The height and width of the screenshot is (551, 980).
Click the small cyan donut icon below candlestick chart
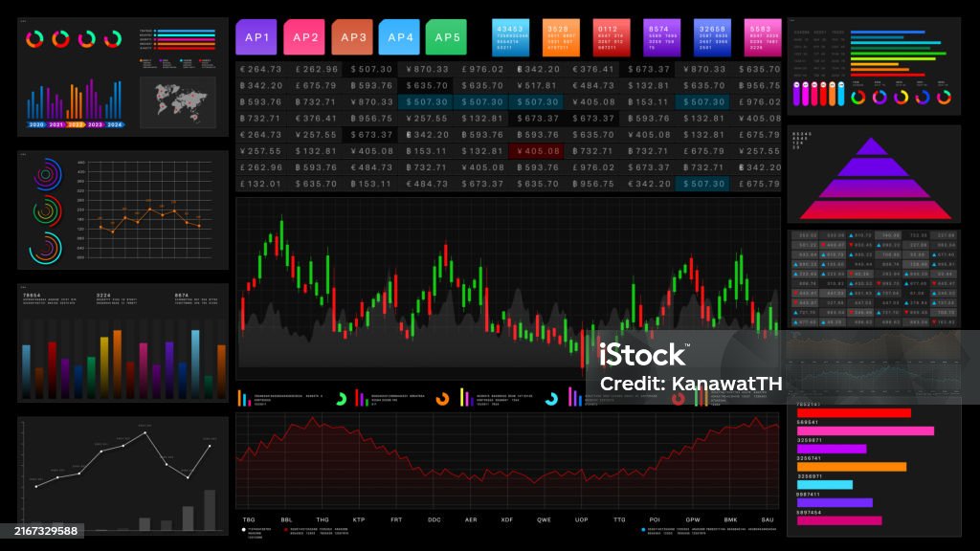[x=551, y=399]
